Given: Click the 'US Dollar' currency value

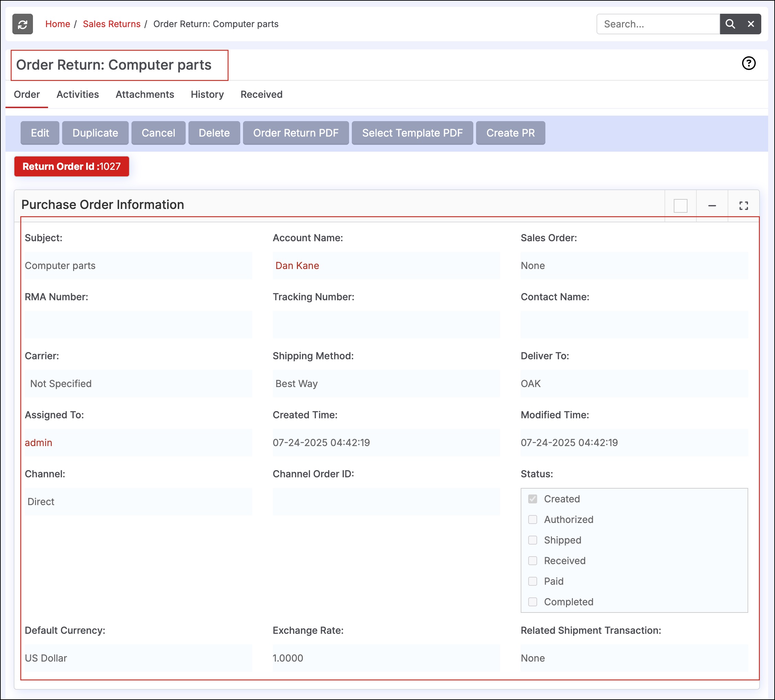Looking at the screenshot, I should point(46,658).
